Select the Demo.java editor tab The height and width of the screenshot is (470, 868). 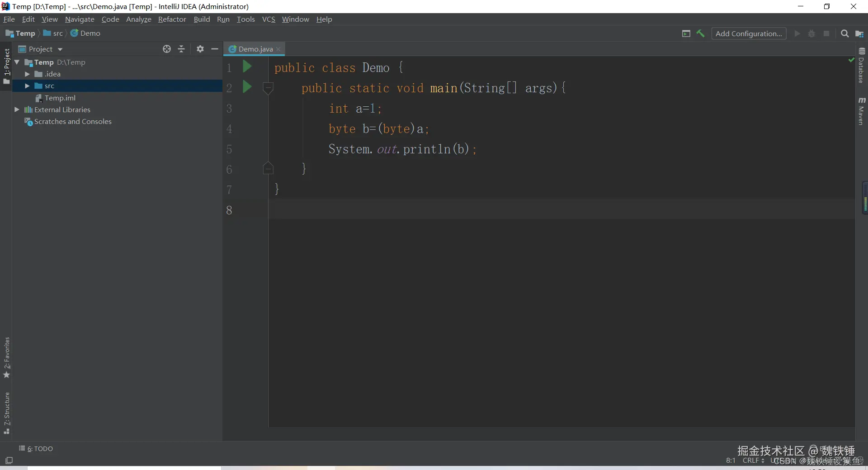pyautogui.click(x=255, y=49)
